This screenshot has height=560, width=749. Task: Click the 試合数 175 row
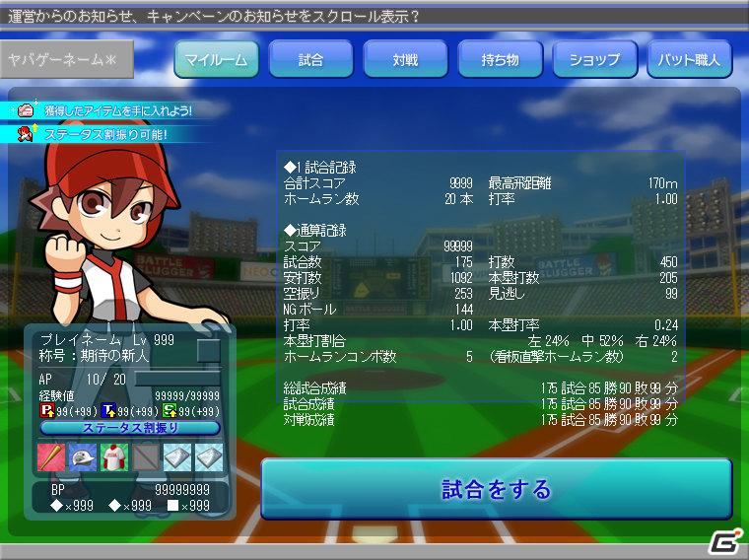[377, 262]
